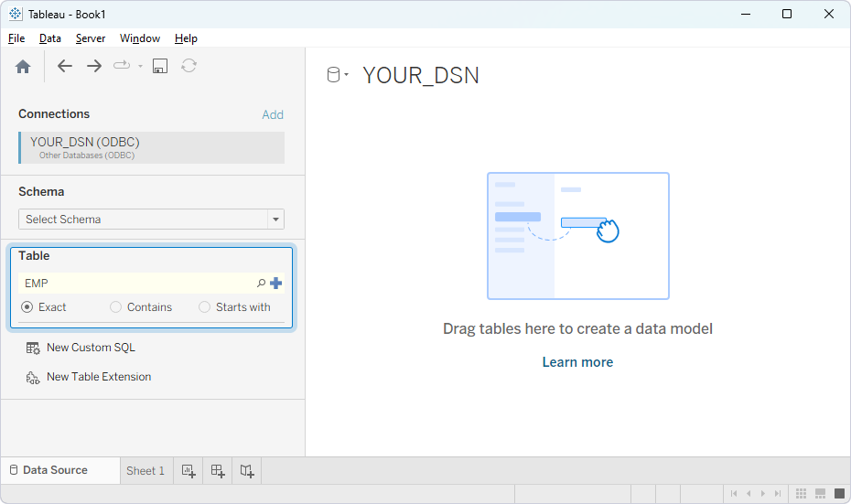The image size is (851, 504).
Task: Select the YOUR_DSN (ODBC) connection entry
Action: pyautogui.click(x=151, y=147)
